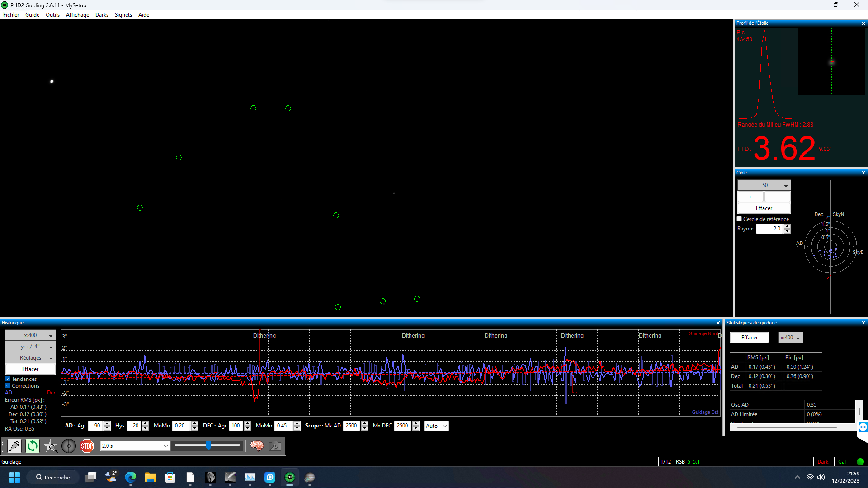Open the Aide menu
The image size is (868, 488).
tap(144, 15)
